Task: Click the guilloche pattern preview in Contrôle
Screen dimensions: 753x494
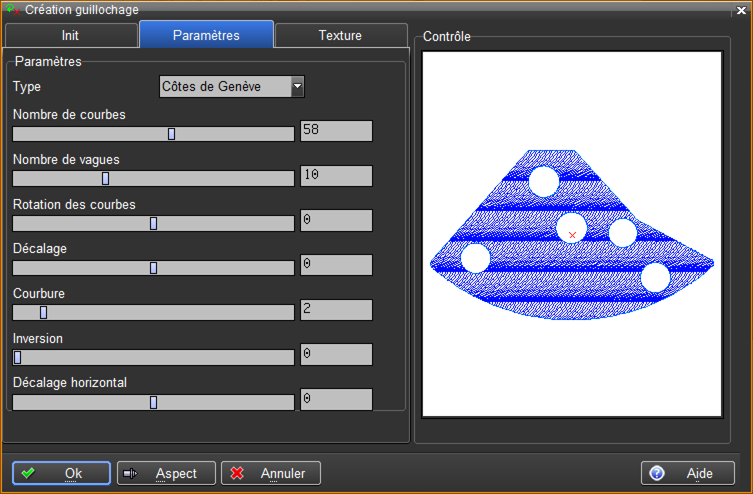Action: 572,234
